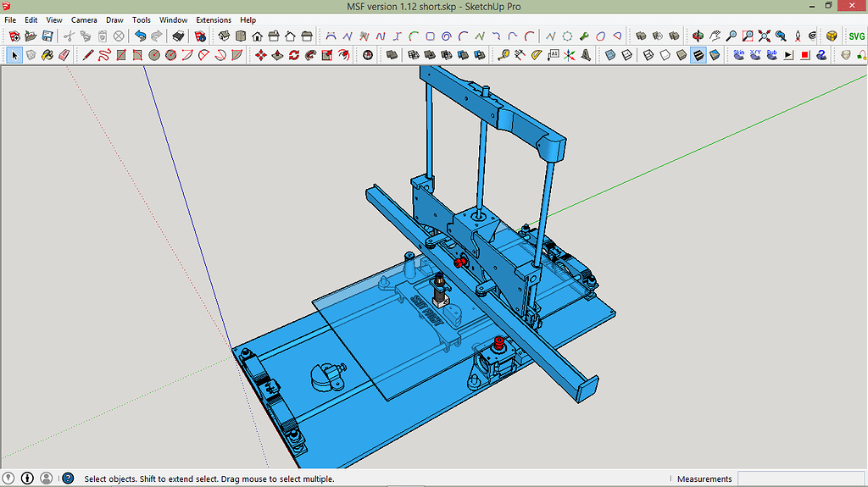Toggle Back Edges display style
Viewport: 868px width, 487px height.
point(626,55)
